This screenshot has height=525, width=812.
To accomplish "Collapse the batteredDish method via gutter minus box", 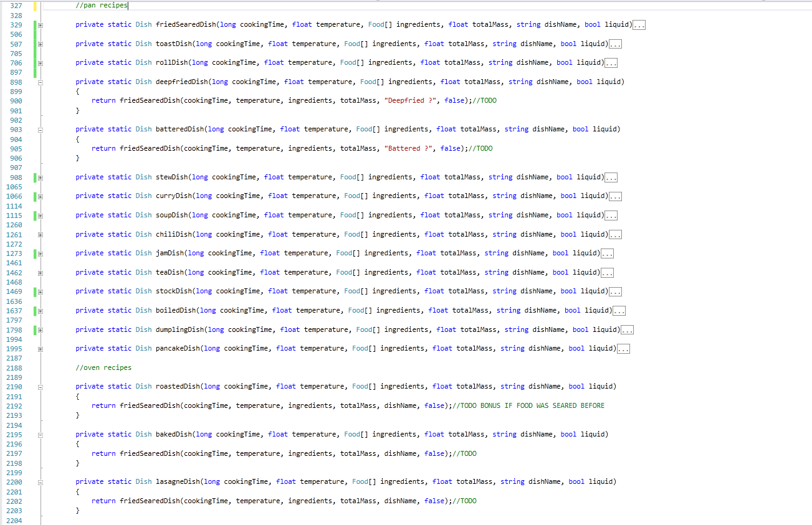I will click(41, 130).
